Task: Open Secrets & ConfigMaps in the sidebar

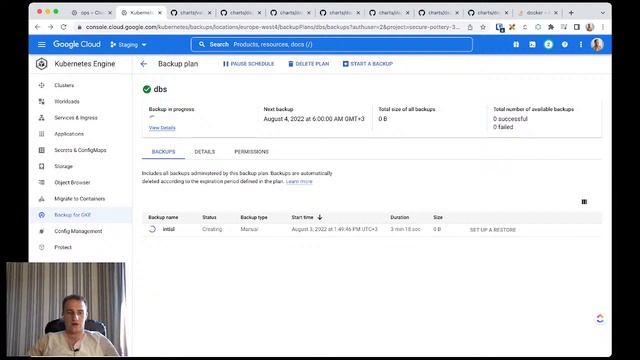Action: pyautogui.click(x=80, y=150)
